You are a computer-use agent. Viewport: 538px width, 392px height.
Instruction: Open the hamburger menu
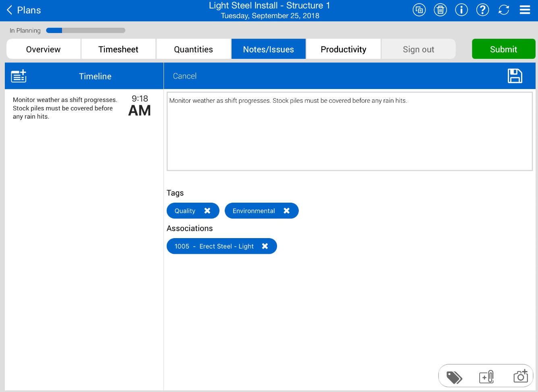525,10
